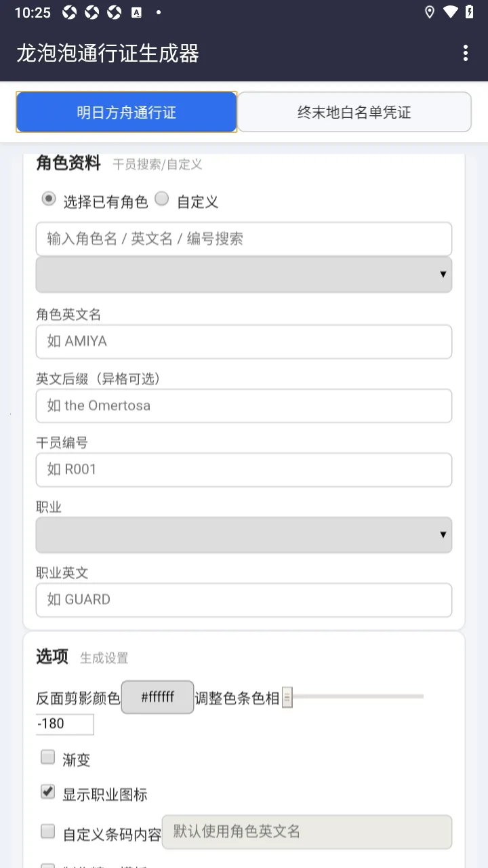Switch to the 明日方舟通行证 tab

coord(127,112)
